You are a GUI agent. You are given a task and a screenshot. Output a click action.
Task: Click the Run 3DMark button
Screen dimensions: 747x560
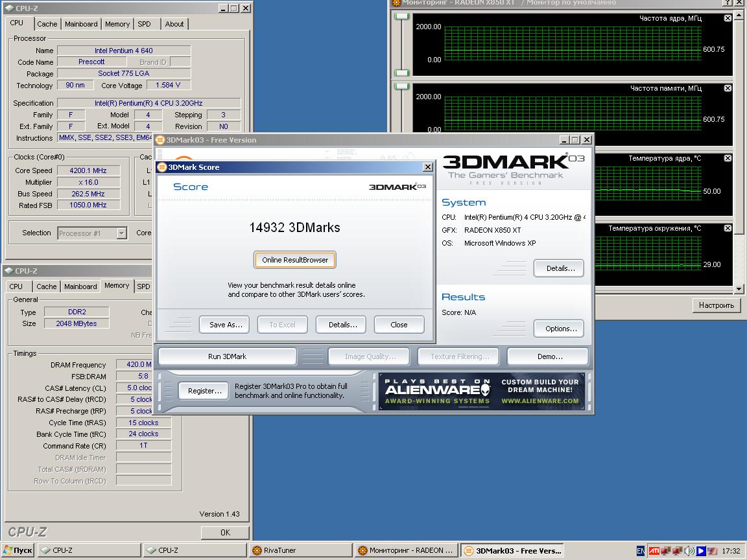click(x=227, y=356)
